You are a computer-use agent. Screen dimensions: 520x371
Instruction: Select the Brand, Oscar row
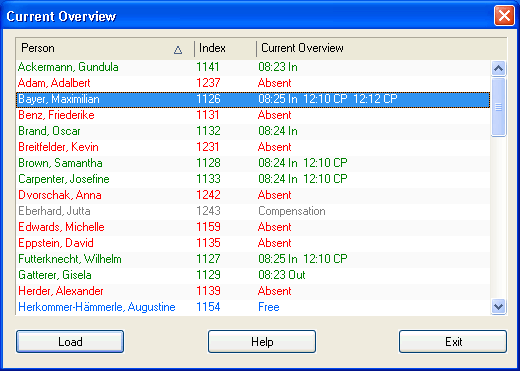[x=253, y=131]
